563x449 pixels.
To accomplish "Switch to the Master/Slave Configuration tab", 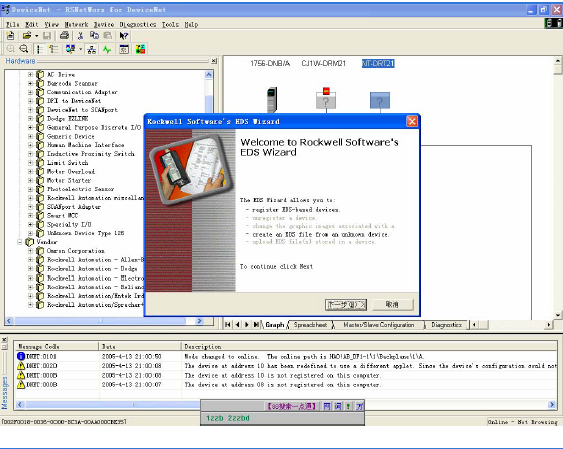I will click(x=378, y=325).
